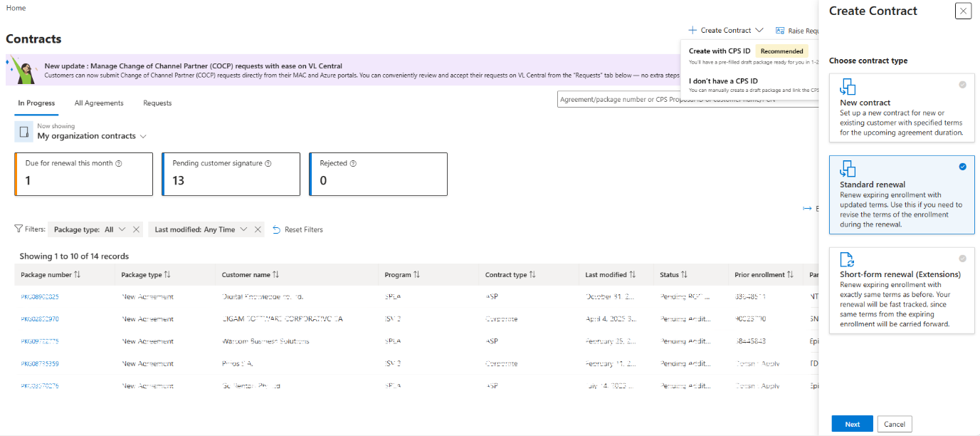Click the Reset Filters undo arrow icon
Screen dimensions: 980x436
(x=276, y=229)
